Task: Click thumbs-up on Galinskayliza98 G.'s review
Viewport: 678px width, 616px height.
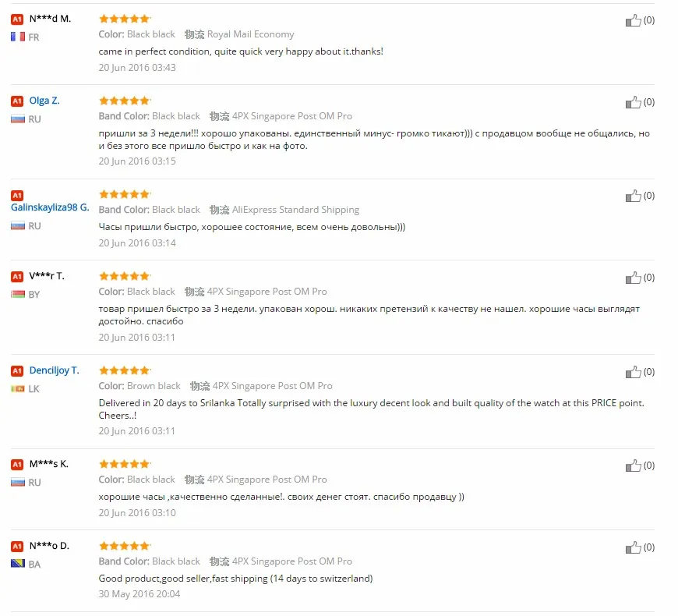Action: coord(633,196)
